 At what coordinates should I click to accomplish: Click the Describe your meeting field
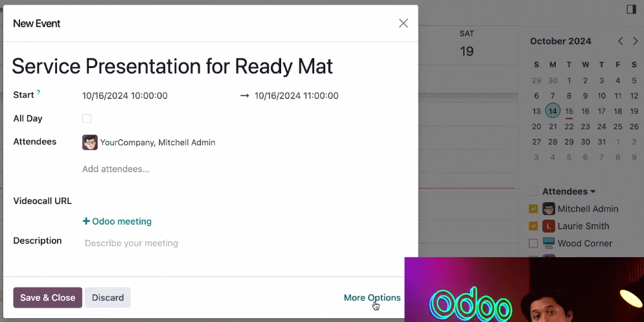[x=132, y=243]
